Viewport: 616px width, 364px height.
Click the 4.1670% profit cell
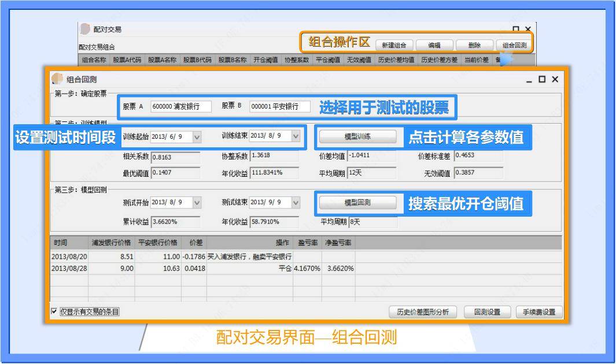point(307,269)
